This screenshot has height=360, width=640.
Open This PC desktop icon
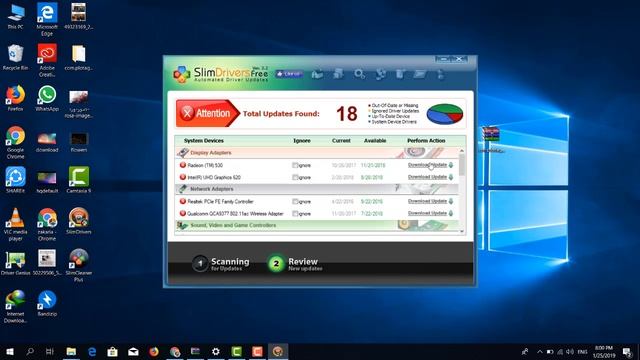tap(15, 16)
